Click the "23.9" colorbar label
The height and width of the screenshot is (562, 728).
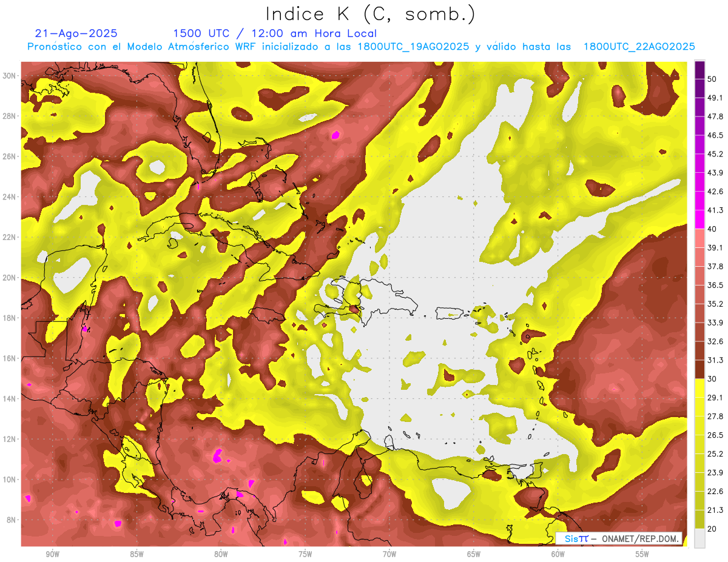(715, 473)
